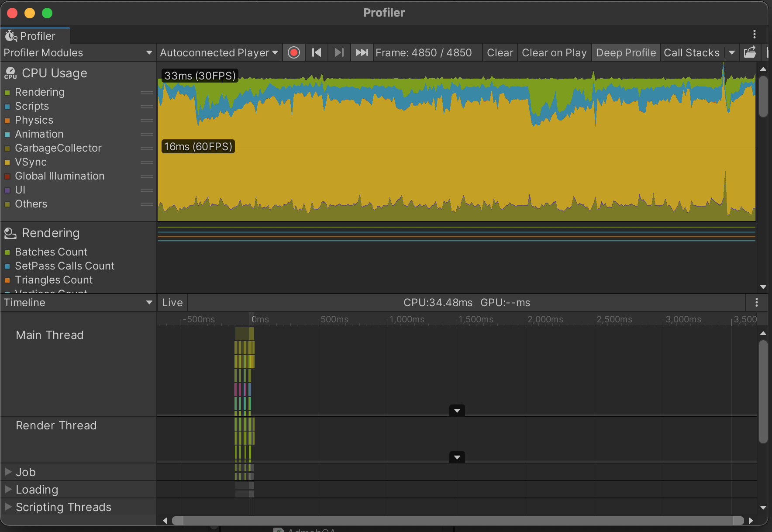772x532 pixels.
Task: Toggle the Rendering color swatch in CPU Usage
Action: pos(7,93)
